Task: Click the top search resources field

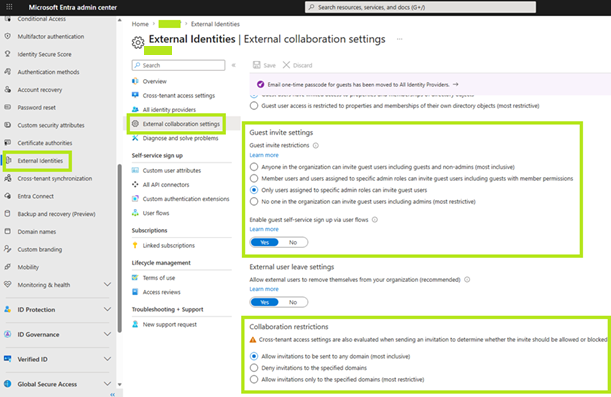Action: tap(420, 7)
